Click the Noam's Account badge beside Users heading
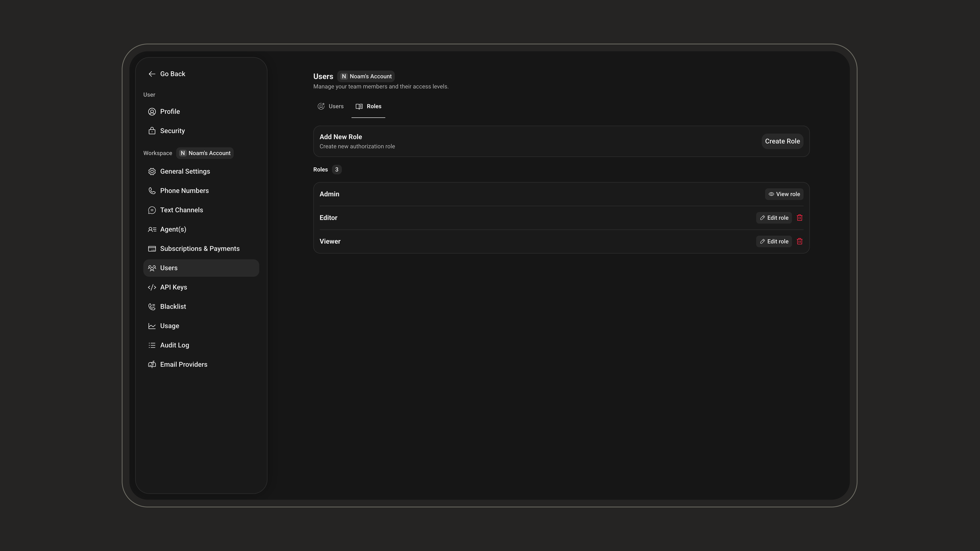 [366, 77]
